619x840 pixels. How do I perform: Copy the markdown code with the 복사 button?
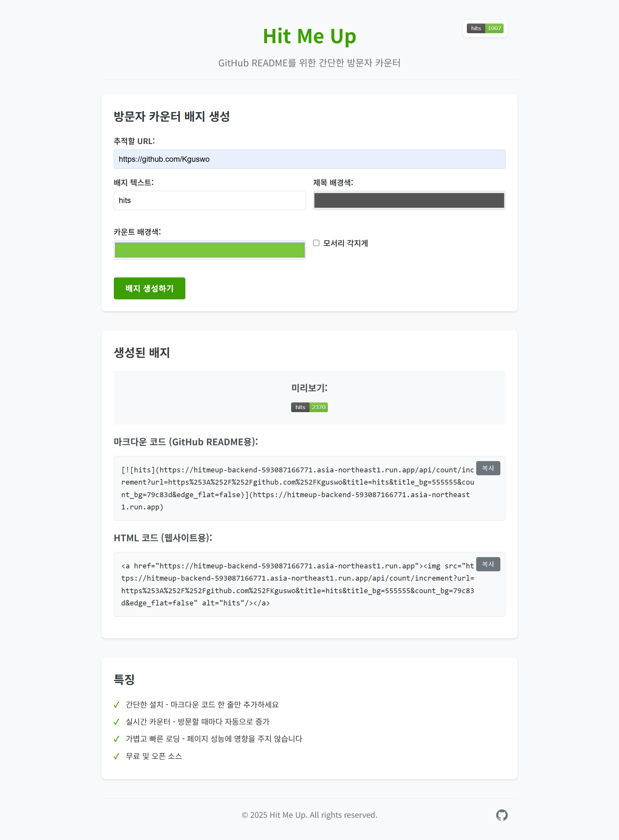coord(488,468)
